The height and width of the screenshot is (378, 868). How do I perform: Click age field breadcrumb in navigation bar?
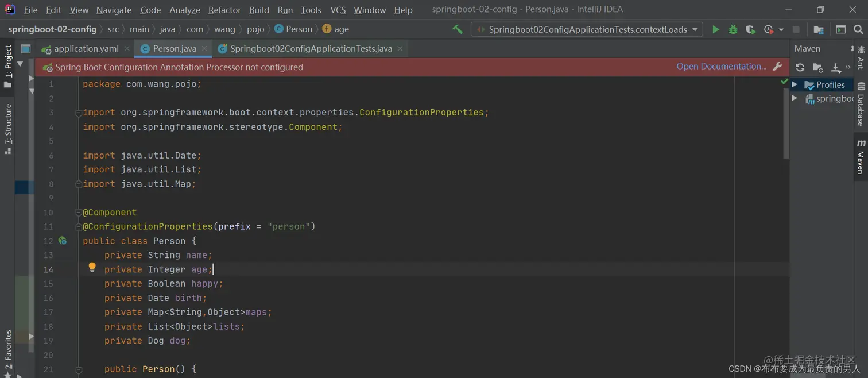pyautogui.click(x=336, y=29)
